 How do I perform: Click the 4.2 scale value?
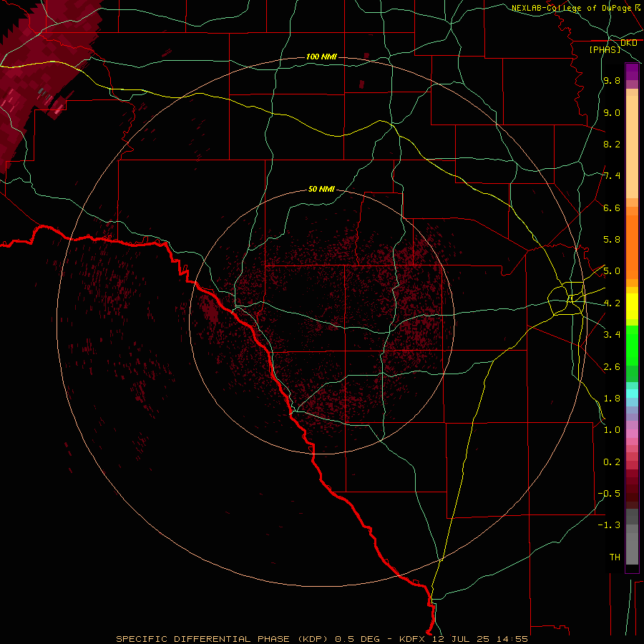612,303
